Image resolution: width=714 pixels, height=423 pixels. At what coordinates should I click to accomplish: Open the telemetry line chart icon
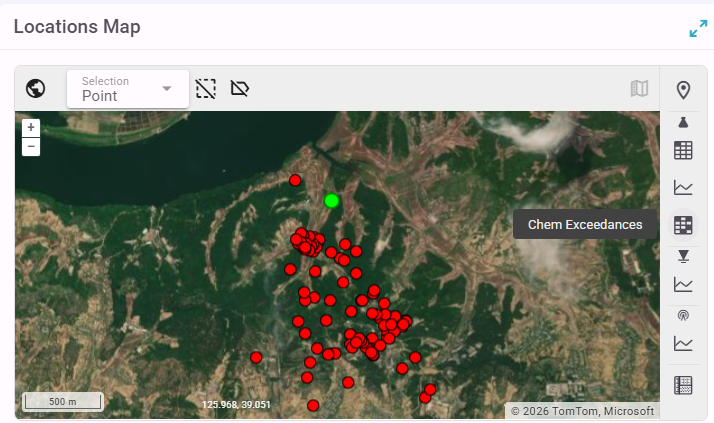click(x=683, y=343)
